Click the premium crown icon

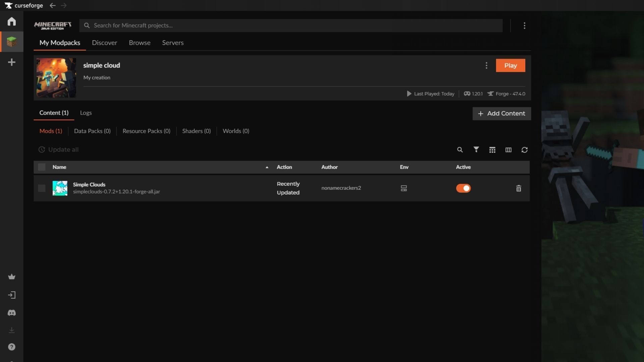point(12,277)
